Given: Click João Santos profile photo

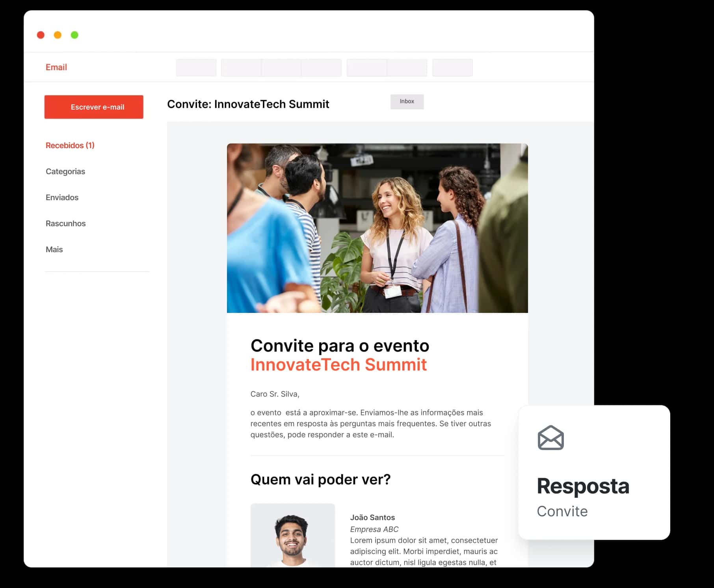Looking at the screenshot, I should point(293,535).
